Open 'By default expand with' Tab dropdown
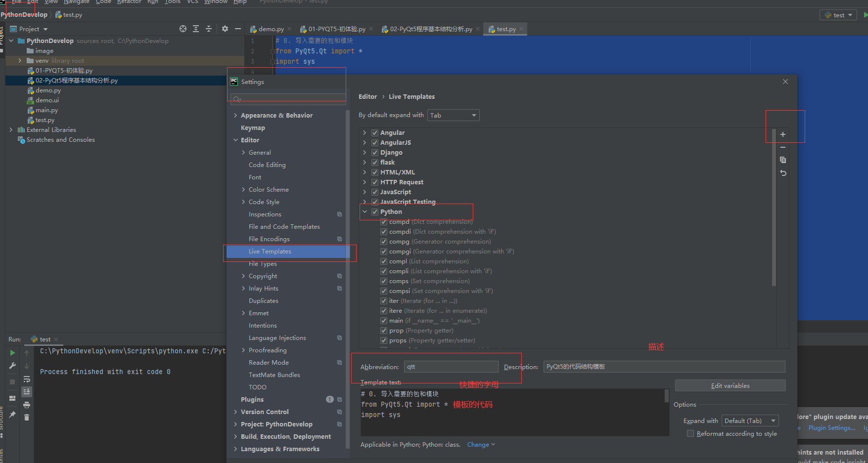This screenshot has width=868, height=463. point(454,115)
